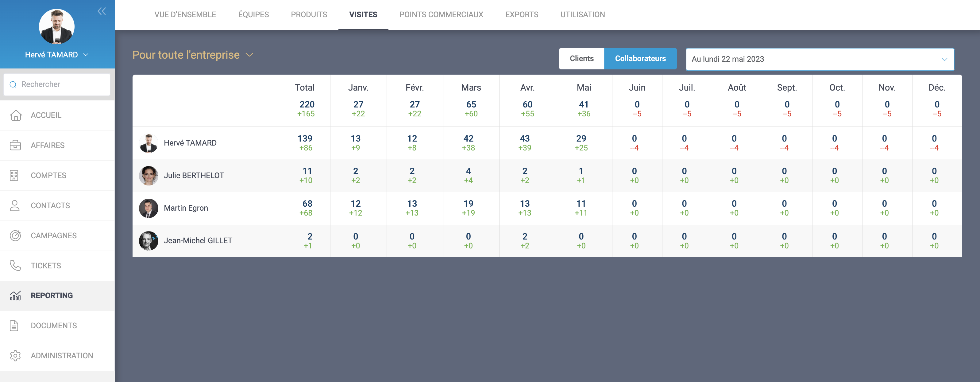This screenshot has height=382, width=980.
Task: Open Affaires via briefcase icon
Action: pyautogui.click(x=15, y=145)
